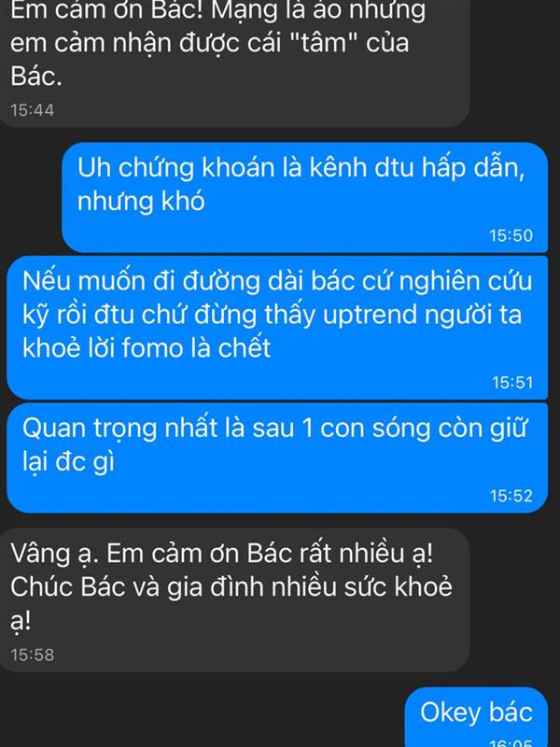The width and height of the screenshot is (560, 747).
Task: Tap the "Nếu muốn đi đường dài" message bubble
Action: 277,328
